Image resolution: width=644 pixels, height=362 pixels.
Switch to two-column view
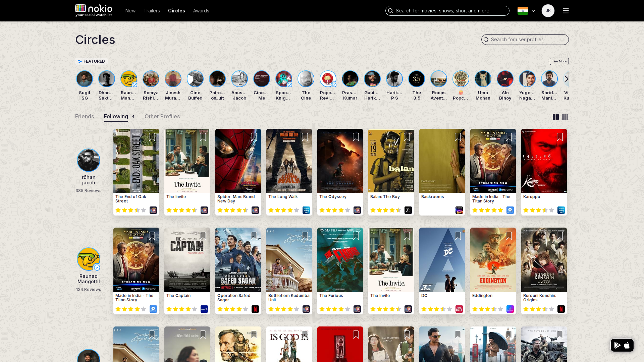[556, 117]
